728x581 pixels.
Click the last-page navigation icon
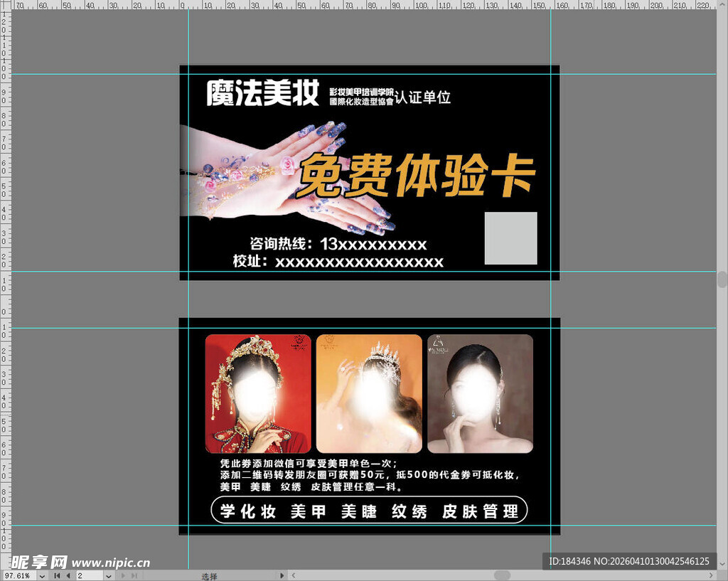click(133, 575)
